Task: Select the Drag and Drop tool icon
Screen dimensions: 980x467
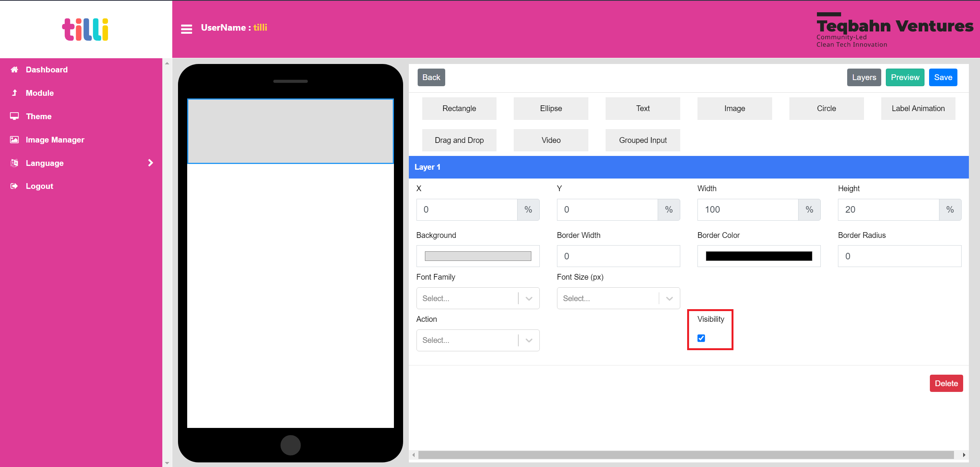Action: pyautogui.click(x=459, y=140)
